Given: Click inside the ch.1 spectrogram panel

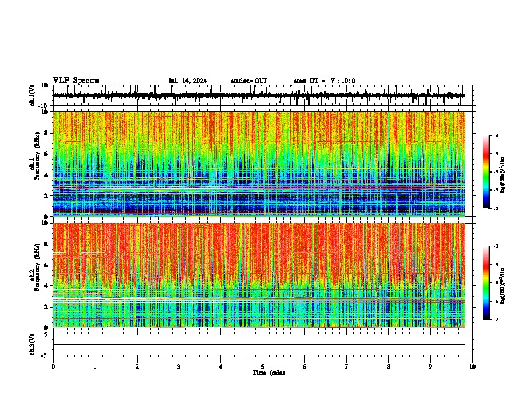Looking at the screenshot, I should coord(259,164).
